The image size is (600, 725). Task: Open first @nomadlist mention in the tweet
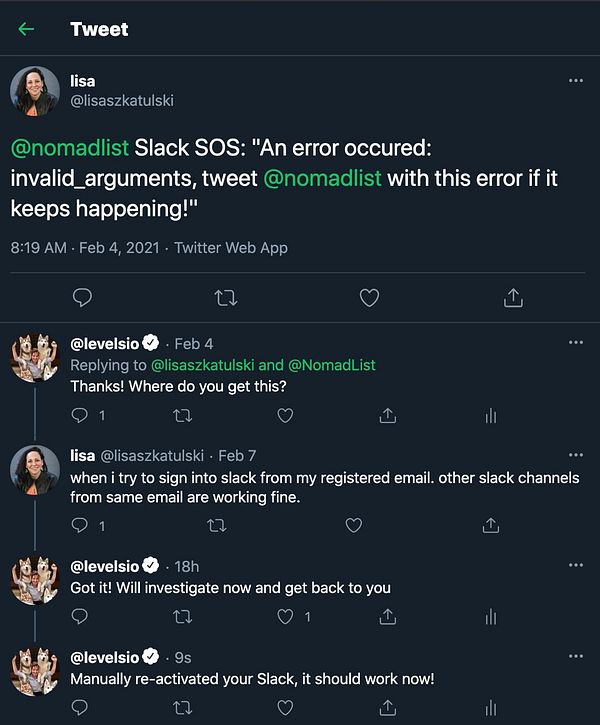click(70, 148)
